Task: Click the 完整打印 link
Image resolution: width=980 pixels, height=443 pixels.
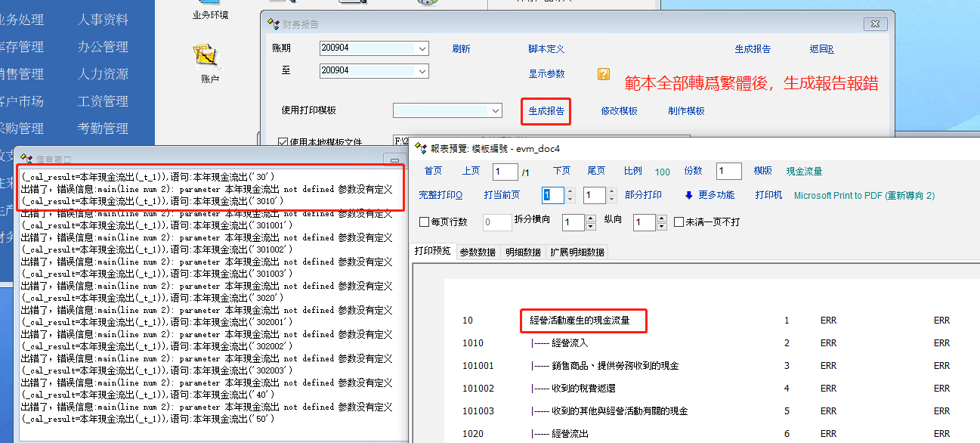Action: click(x=441, y=195)
